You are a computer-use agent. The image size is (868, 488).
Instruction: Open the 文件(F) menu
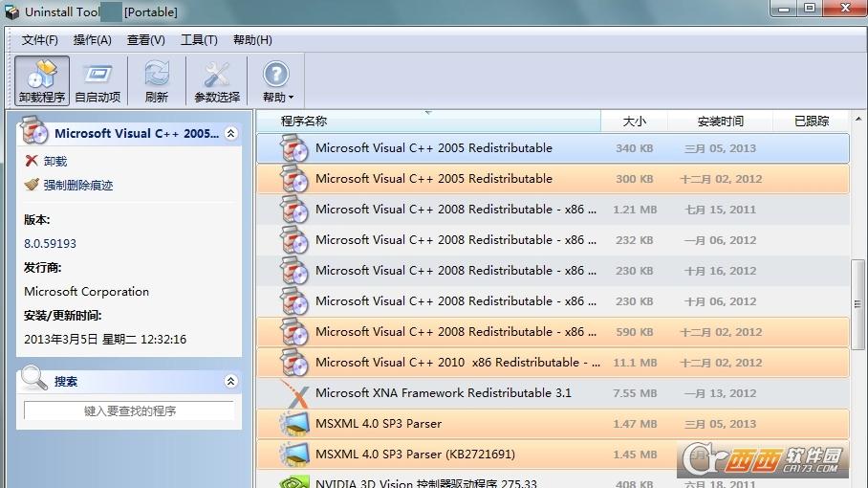[40, 40]
